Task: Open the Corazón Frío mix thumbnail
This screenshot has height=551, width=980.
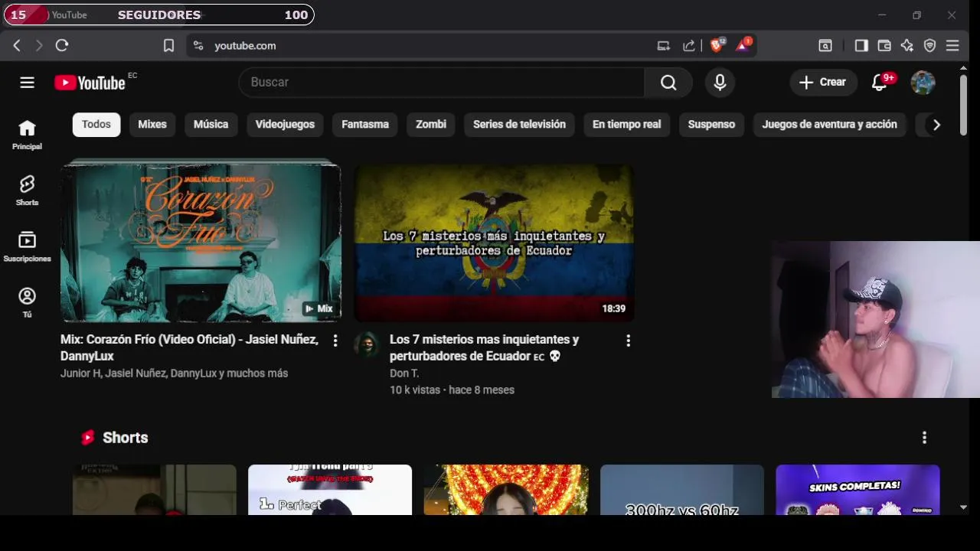Action: pos(201,242)
